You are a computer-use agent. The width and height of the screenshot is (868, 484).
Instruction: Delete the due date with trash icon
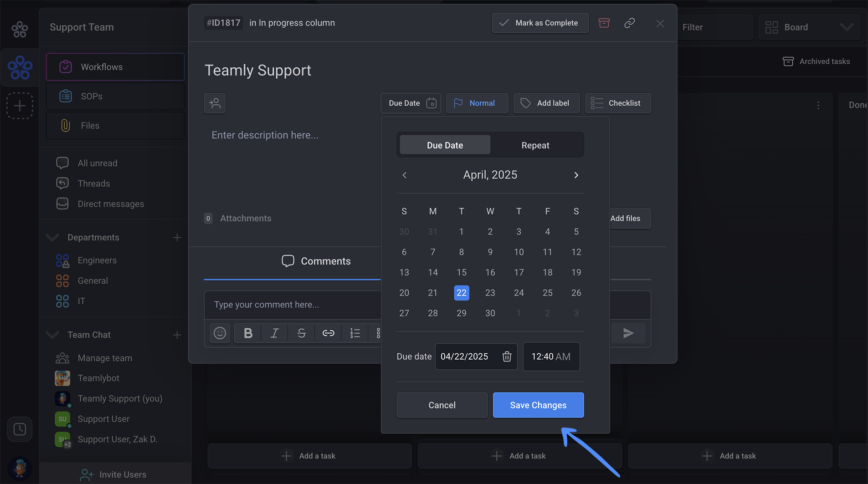(507, 357)
